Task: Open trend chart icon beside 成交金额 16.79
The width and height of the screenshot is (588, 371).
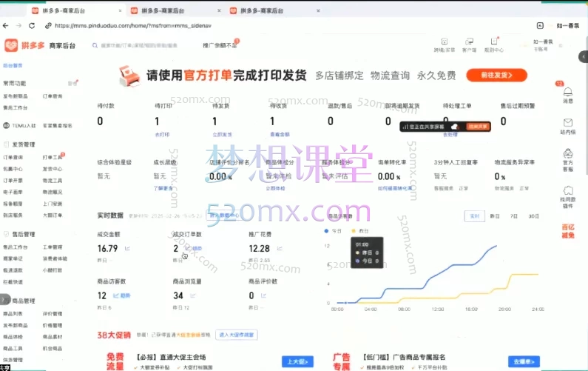Action: point(127,248)
